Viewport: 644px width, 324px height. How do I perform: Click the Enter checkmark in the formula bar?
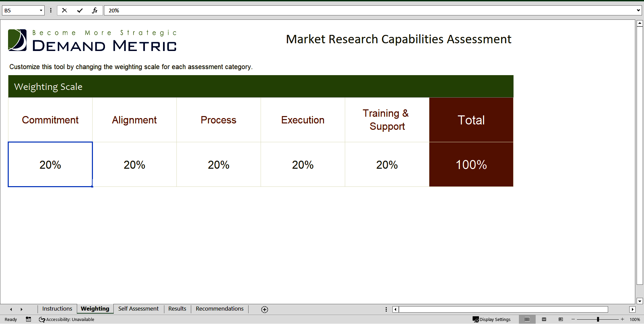point(80,10)
